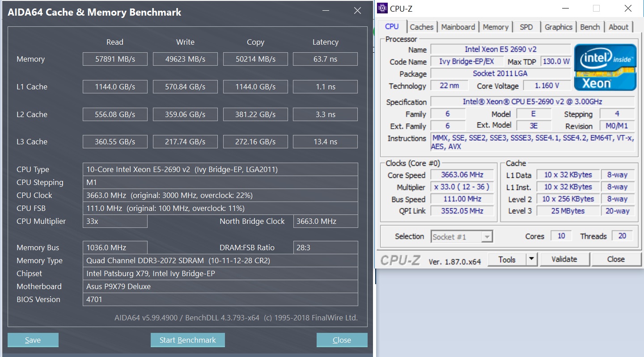Click the Multiplier value x 33.0
This screenshot has width=644, height=357.
[x=463, y=187]
